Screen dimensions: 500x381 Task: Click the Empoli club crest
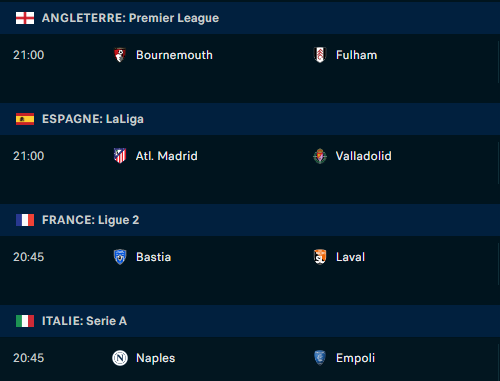coord(320,358)
